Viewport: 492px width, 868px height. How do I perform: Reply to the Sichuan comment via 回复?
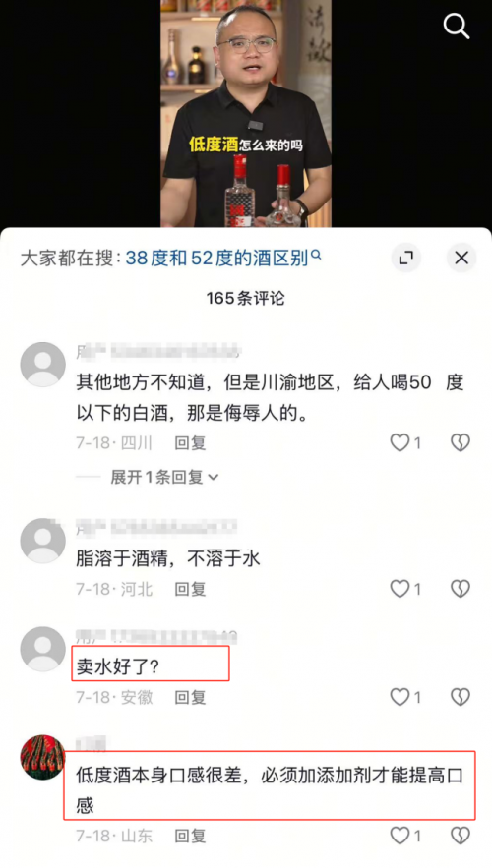pyautogui.click(x=190, y=443)
